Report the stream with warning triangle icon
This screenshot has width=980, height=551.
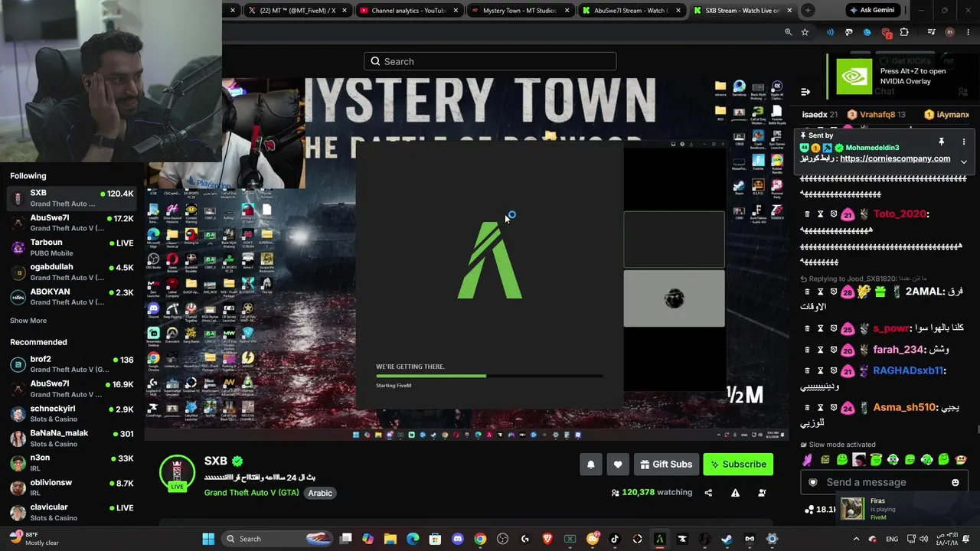coord(735,493)
